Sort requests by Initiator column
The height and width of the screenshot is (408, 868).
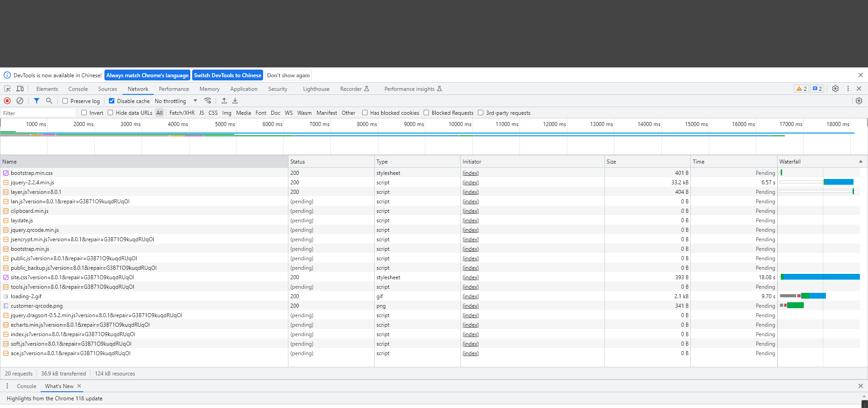(533, 161)
